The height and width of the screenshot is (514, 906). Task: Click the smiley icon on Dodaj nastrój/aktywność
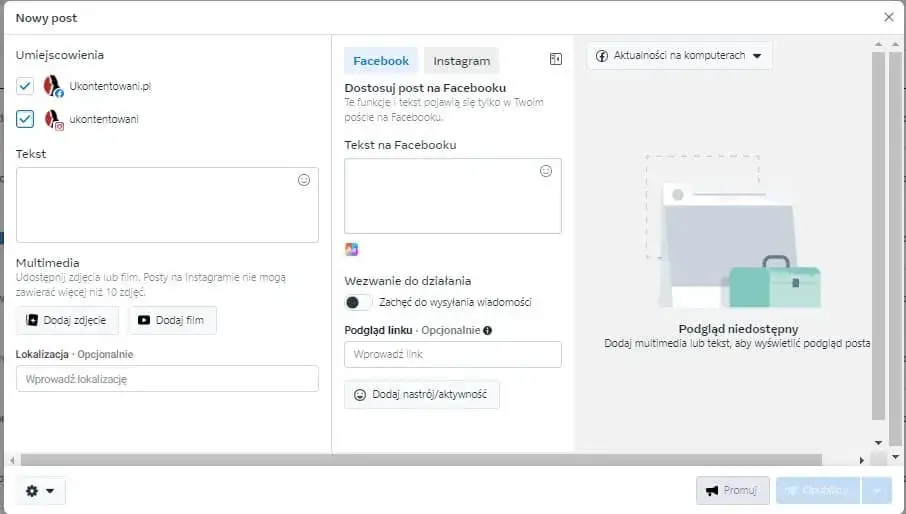coord(359,395)
